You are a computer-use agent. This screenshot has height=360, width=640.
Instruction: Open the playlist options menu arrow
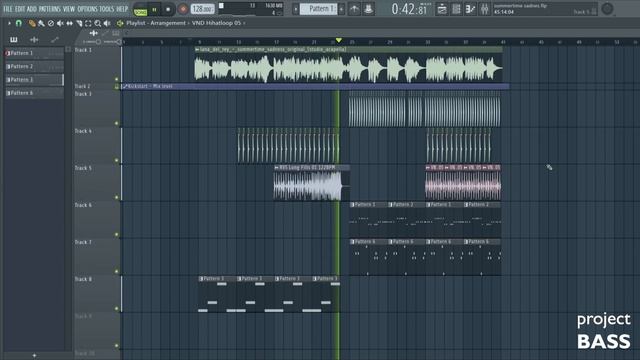coord(9,23)
